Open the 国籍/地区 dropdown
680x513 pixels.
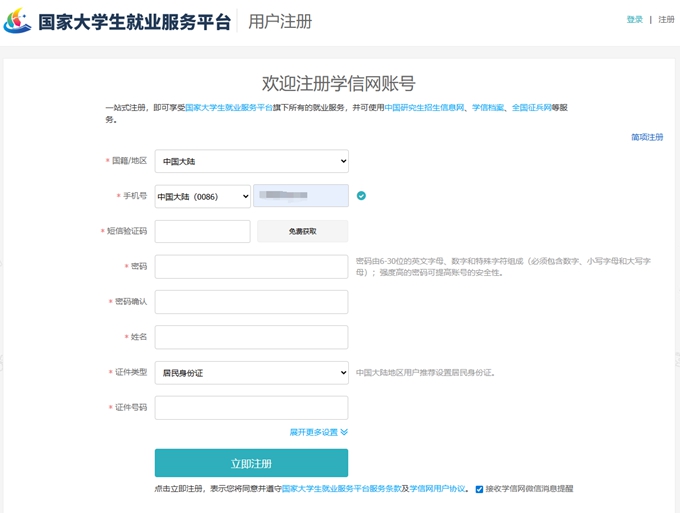click(x=251, y=161)
